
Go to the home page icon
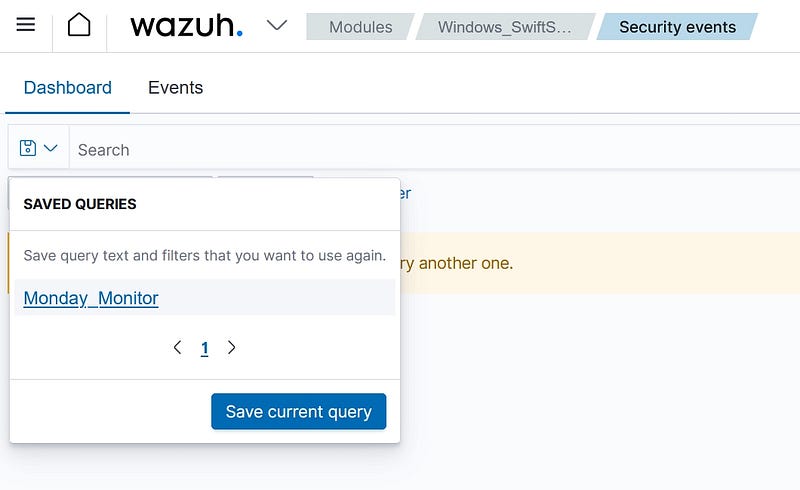(79, 25)
